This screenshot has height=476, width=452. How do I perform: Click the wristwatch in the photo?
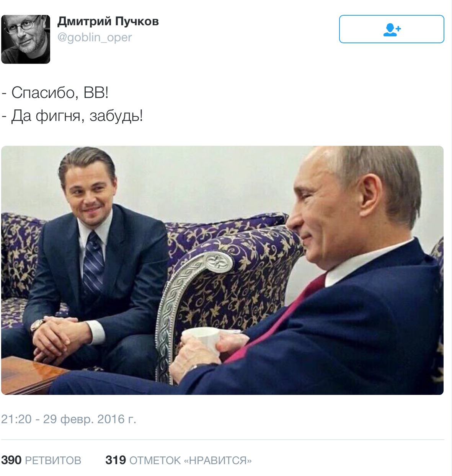pos(37,326)
